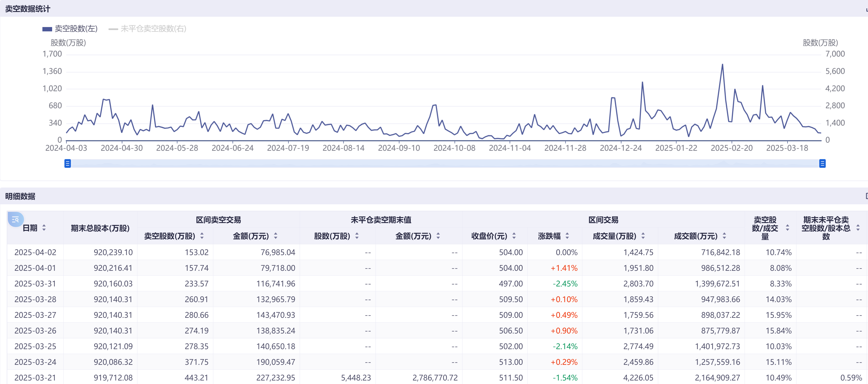Sort table by 日期 column
Image resolution: width=868 pixels, height=384 pixels.
coord(44,228)
